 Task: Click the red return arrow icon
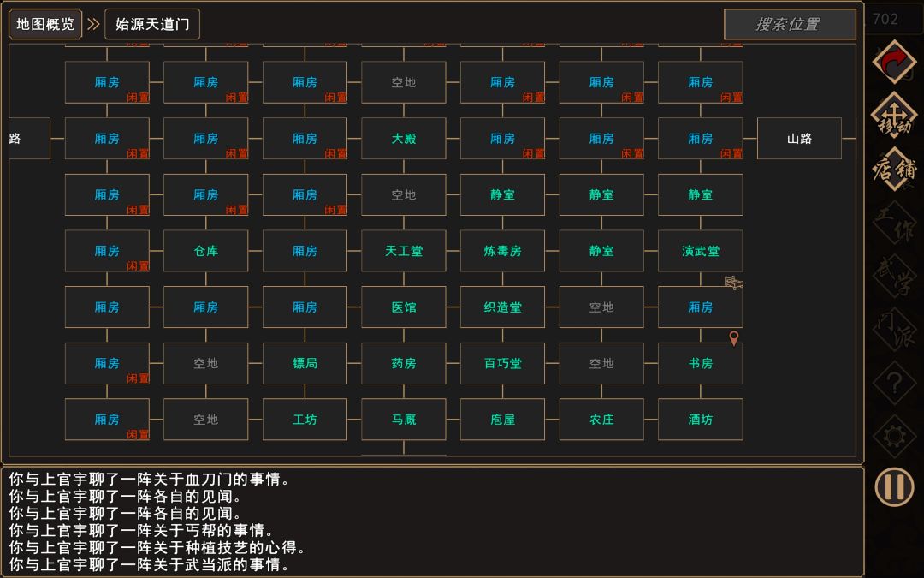click(x=895, y=62)
